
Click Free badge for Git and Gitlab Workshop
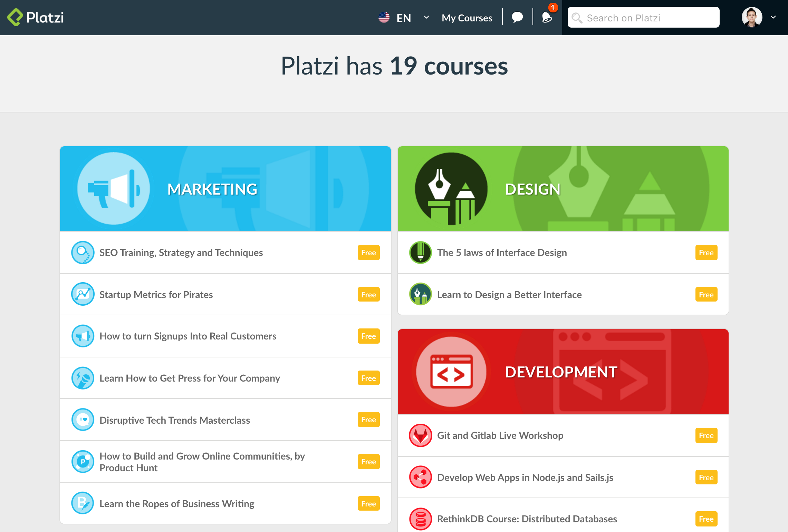coord(706,435)
